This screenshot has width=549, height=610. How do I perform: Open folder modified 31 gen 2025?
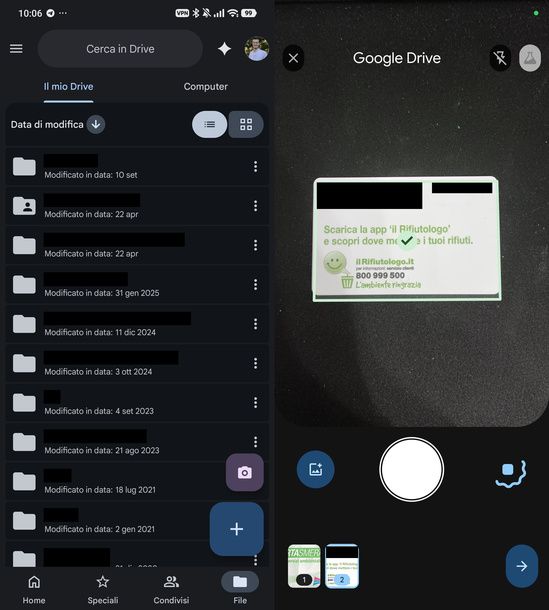[x=136, y=284]
